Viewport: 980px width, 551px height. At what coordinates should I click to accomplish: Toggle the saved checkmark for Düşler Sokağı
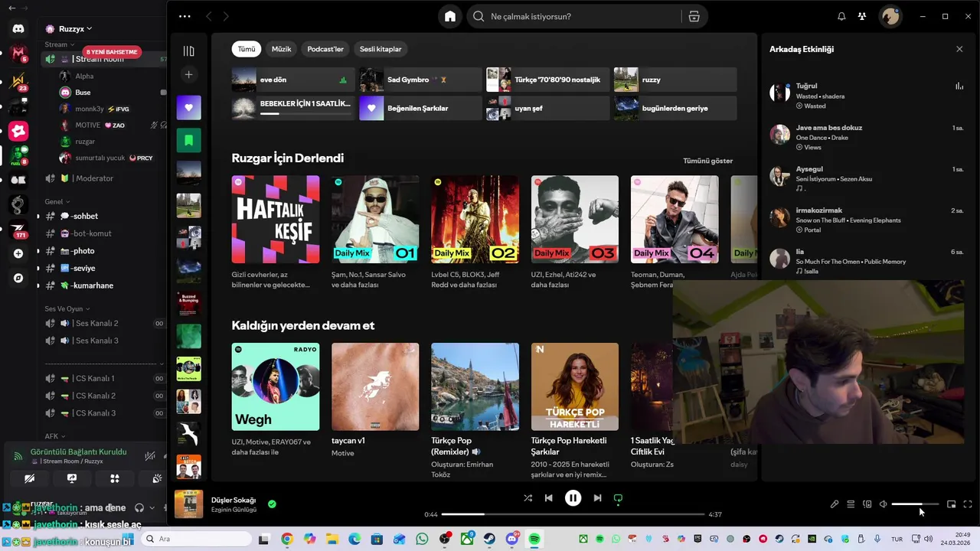(x=272, y=504)
